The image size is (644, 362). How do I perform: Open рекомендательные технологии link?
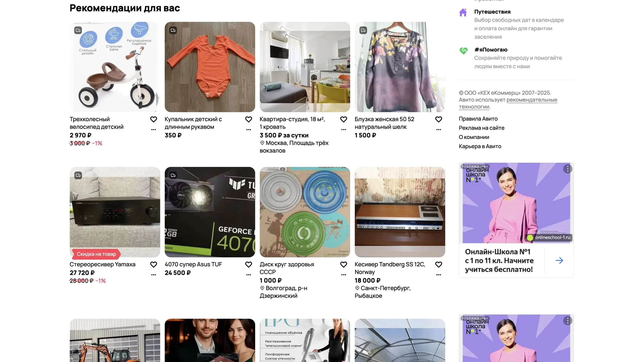[532, 100]
